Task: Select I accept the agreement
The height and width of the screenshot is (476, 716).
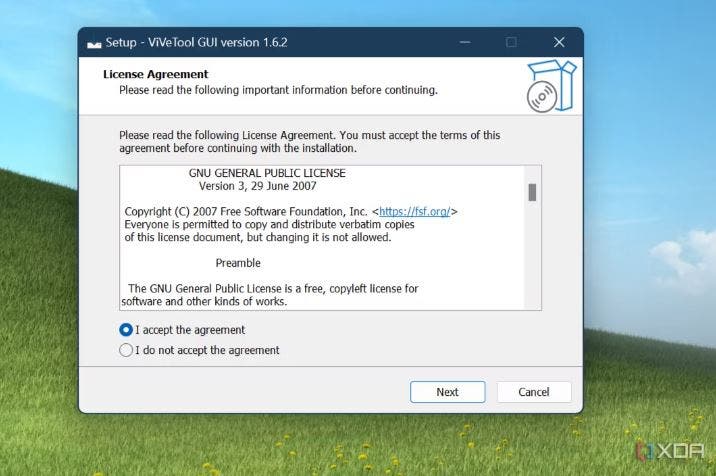Action: (x=182, y=330)
